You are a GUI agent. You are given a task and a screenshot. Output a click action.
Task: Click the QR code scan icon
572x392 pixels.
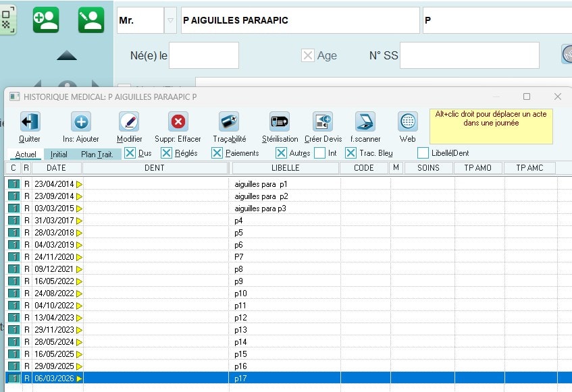coord(7,20)
